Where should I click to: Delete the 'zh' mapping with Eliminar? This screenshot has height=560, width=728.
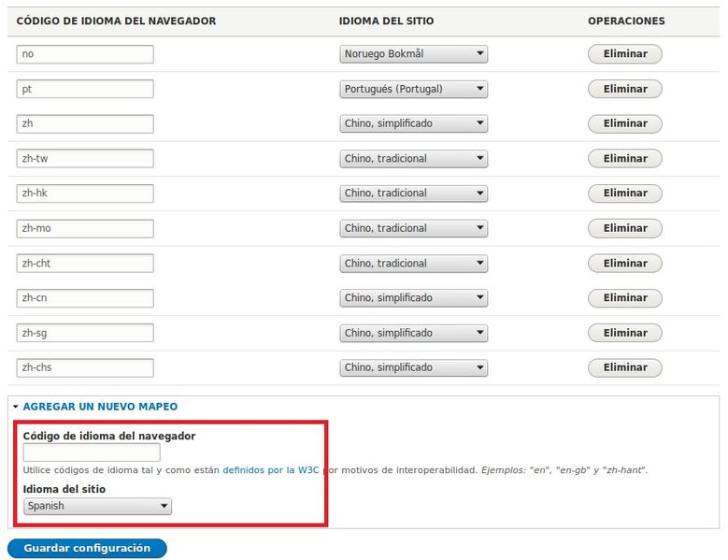point(625,123)
